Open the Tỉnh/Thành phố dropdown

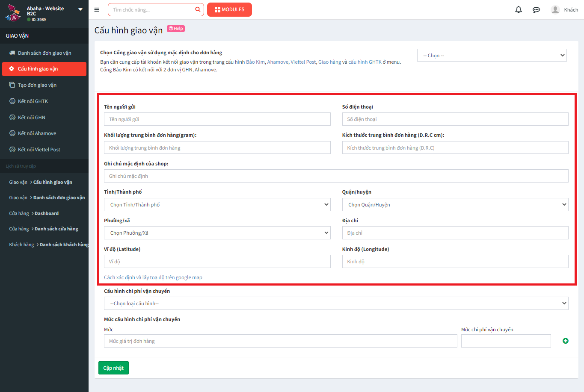point(217,205)
